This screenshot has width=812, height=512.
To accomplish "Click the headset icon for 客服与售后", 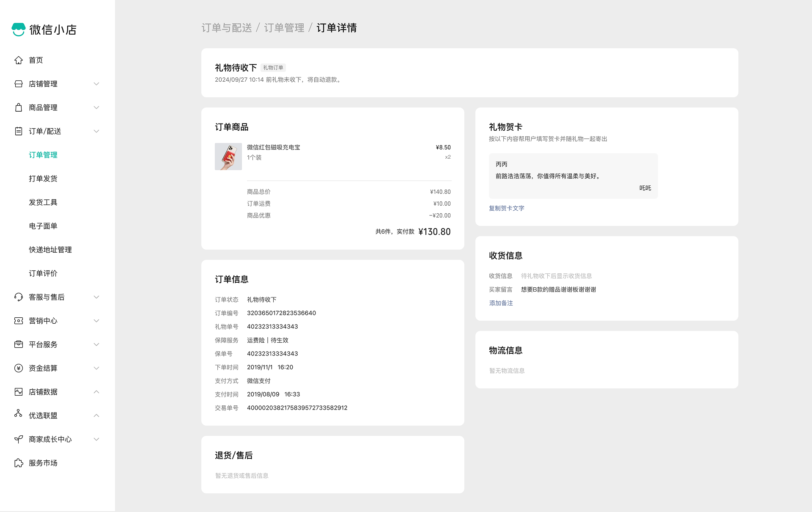I will [19, 297].
